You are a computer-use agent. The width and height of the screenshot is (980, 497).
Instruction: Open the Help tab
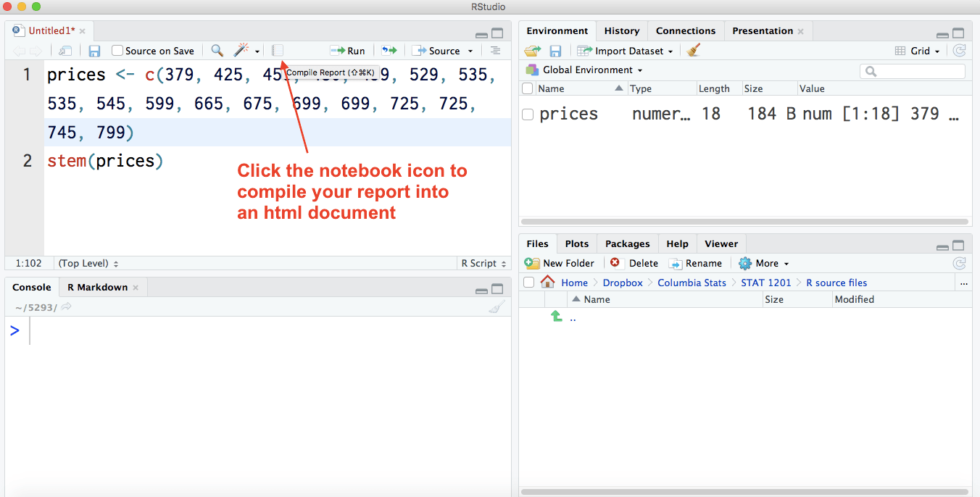[678, 244]
